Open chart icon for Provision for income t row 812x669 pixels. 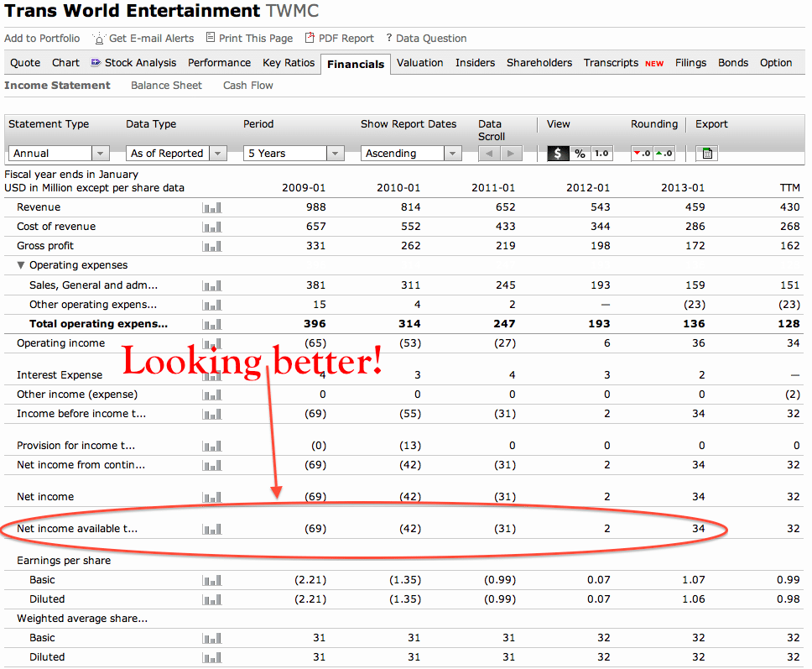click(x=211, y=447)
